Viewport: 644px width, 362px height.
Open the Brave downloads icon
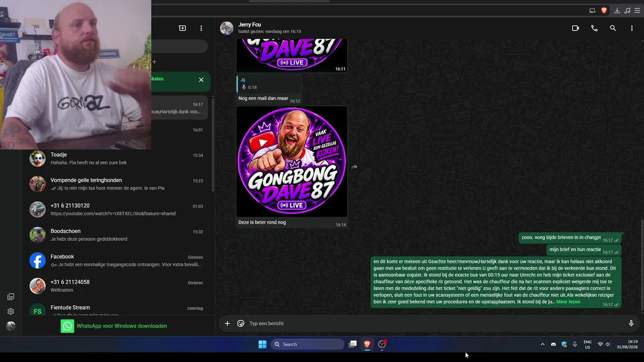617,10
